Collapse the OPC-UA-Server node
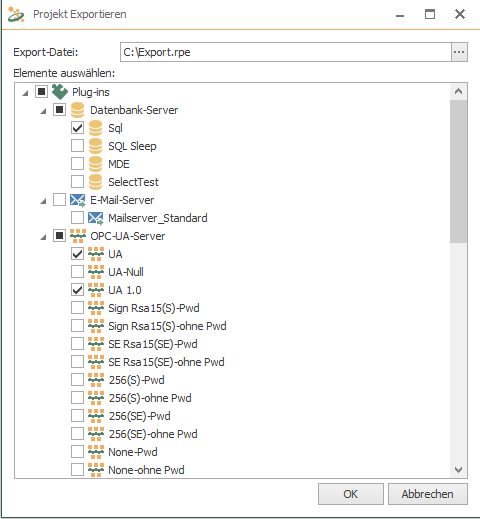This screenshot has width=480, height=519. [43, 237]
